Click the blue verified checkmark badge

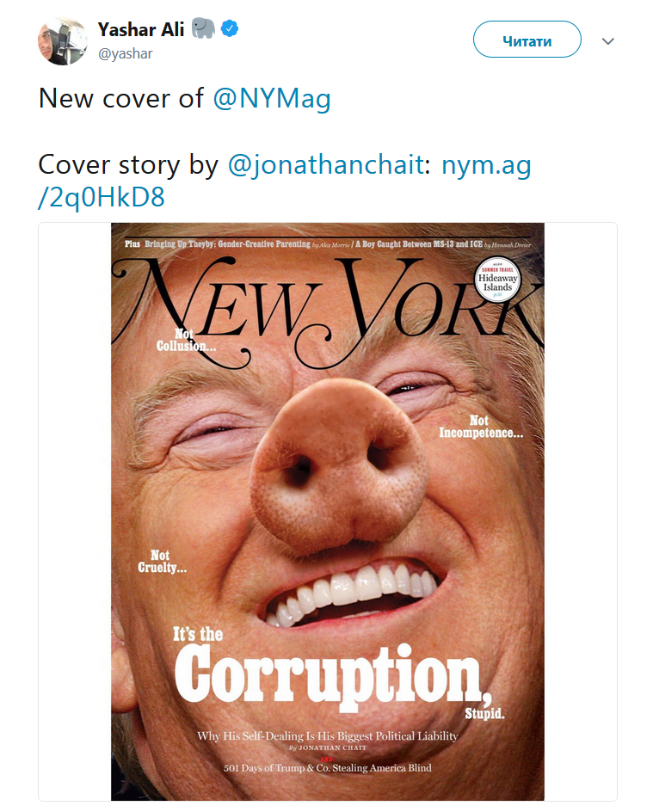pos(230,28)
